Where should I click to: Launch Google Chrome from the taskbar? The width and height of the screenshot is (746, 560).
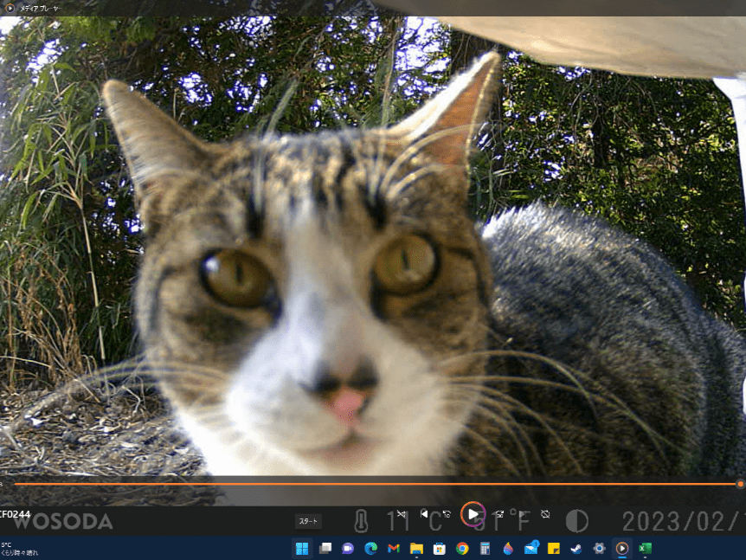[x=462, y=549]
